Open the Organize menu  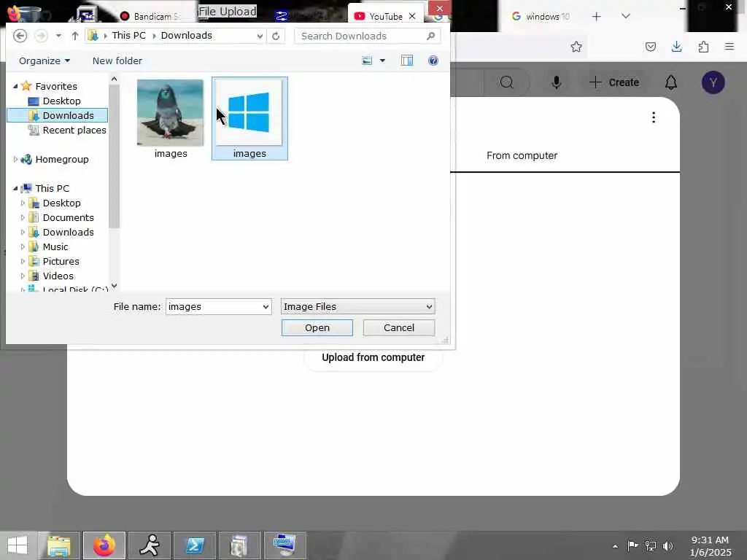[44, 61]
